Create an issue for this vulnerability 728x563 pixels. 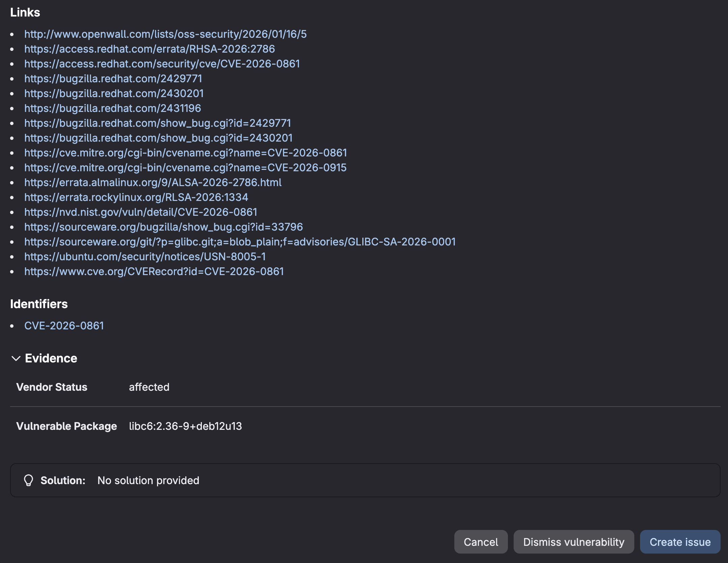pos(680,542)
